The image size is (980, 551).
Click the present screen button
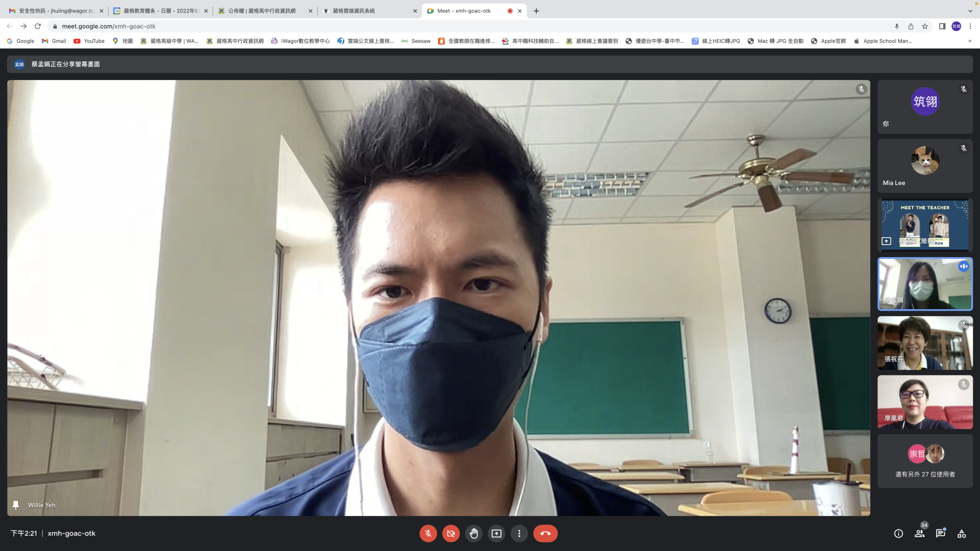(x=497, y=533)
